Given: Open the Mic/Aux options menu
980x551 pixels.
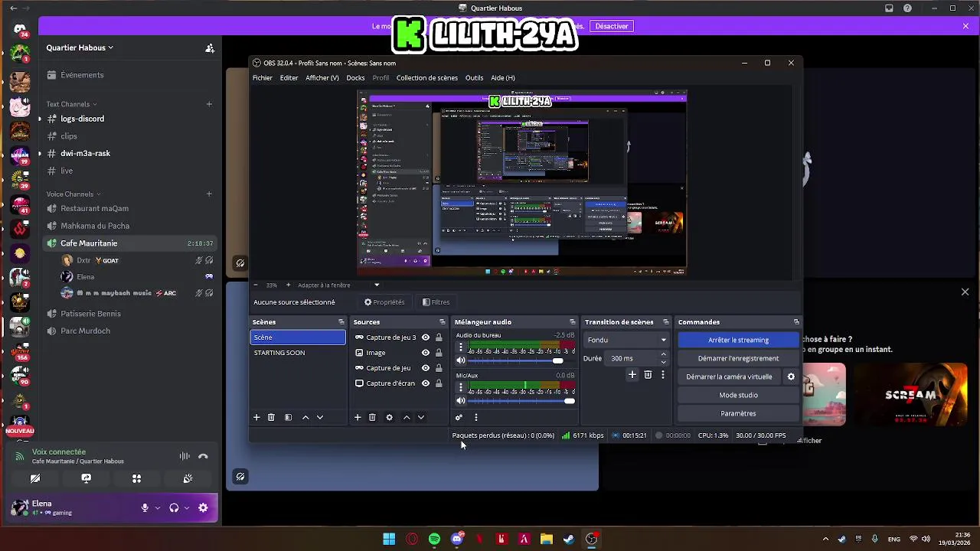Looking at the screenshot, I should pos(461,388).
